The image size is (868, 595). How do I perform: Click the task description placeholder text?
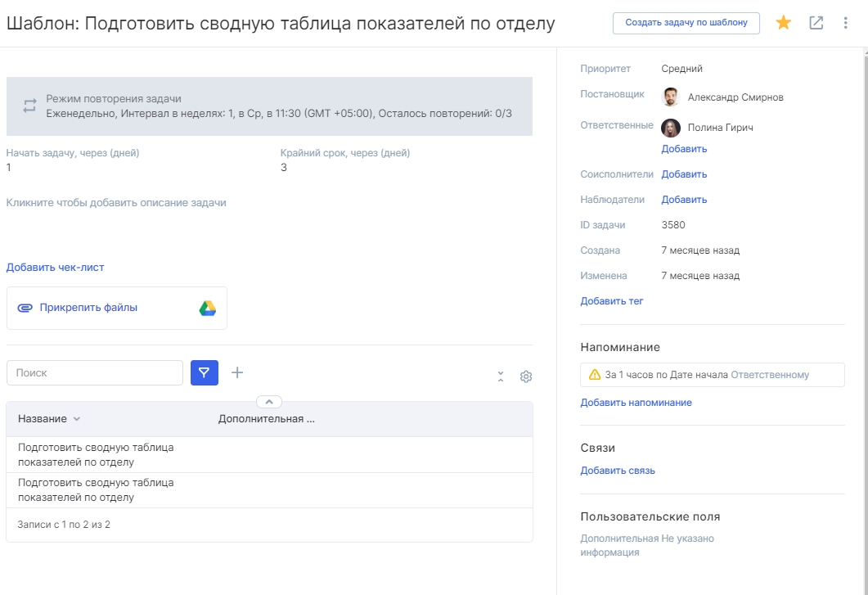pyautogui.click(x=116, y=203)
